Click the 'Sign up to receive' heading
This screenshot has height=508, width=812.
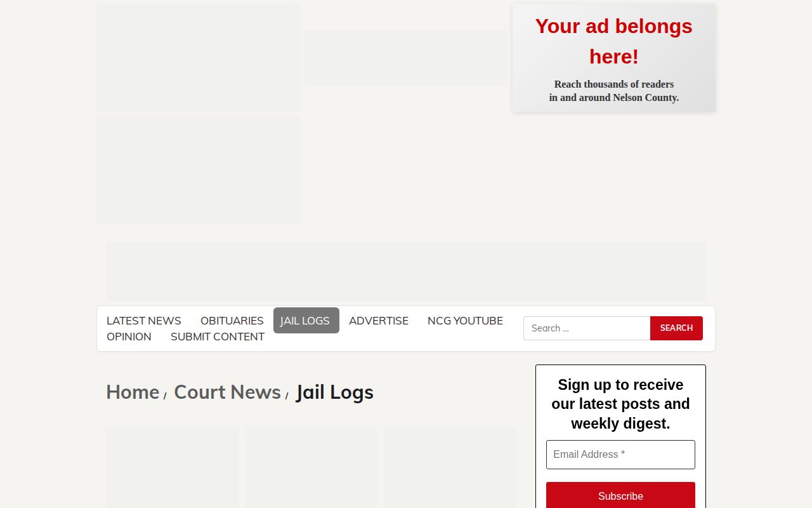pyautogui.click(x=620, y=404)
